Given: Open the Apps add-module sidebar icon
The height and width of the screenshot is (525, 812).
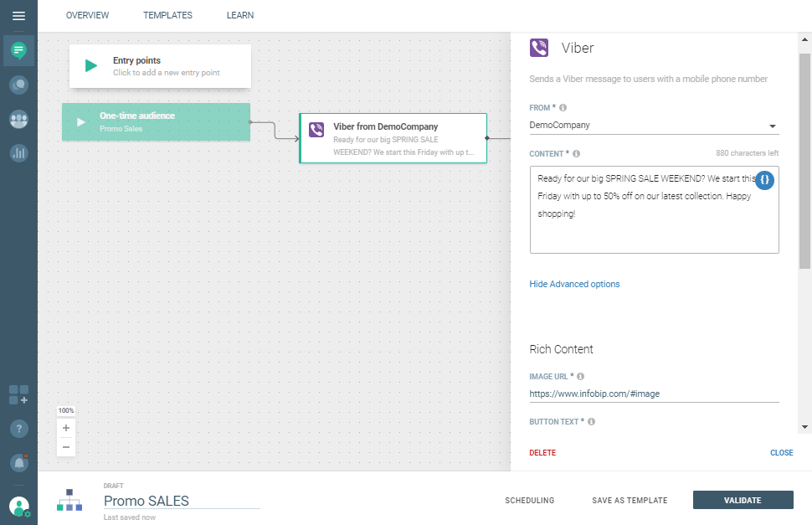Looking at the screenshot, I should (18, 394).
